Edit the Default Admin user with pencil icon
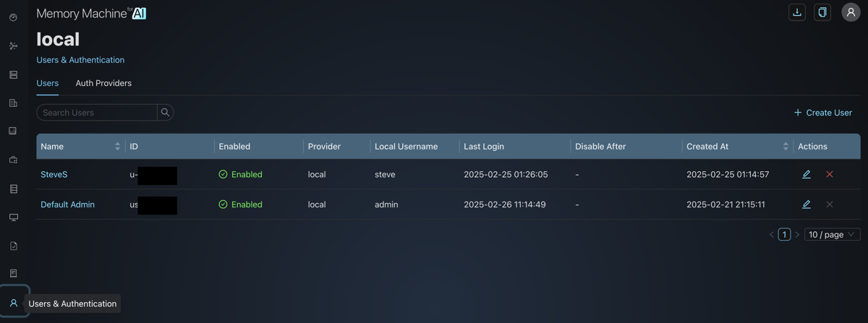This screenshot has height=323, width=868. point(807,204)
